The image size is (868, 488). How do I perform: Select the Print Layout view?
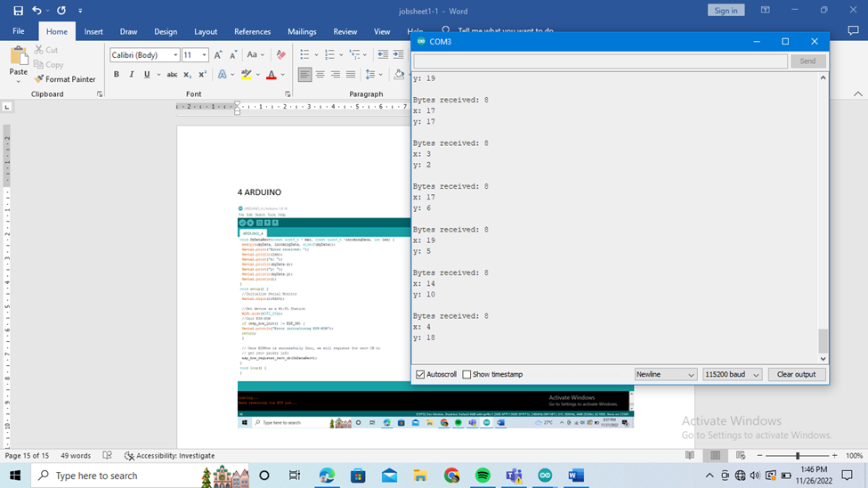coord(715,455)
